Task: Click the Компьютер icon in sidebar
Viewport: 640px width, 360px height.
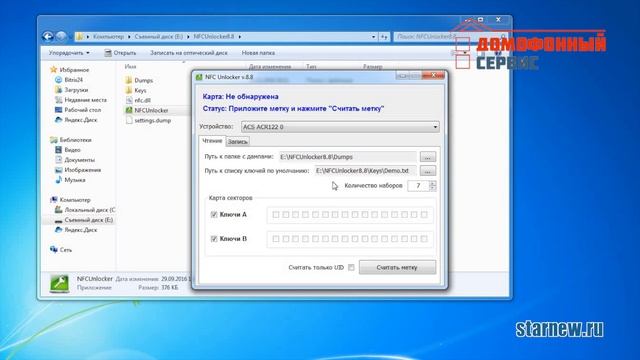Action: point(53,200)
